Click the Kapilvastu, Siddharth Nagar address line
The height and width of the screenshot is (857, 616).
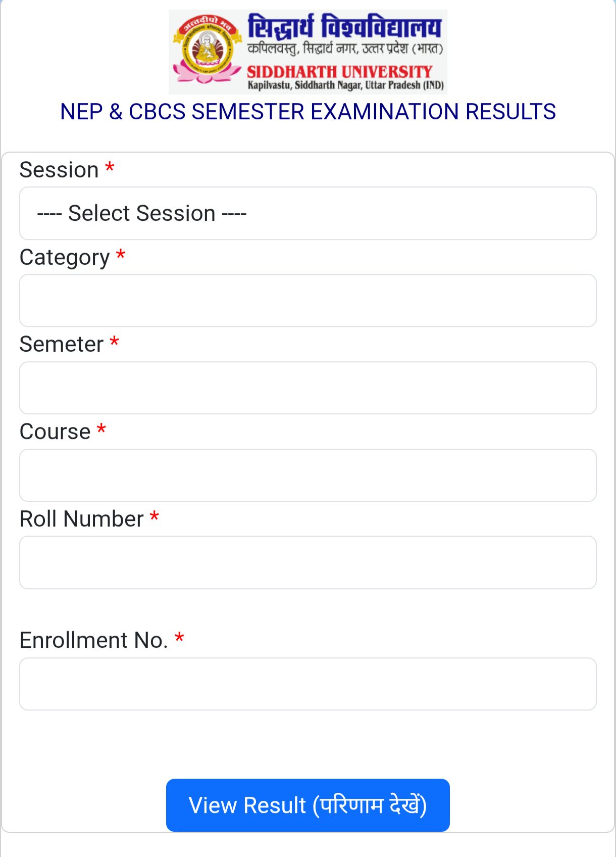click(x=345, y=85)
